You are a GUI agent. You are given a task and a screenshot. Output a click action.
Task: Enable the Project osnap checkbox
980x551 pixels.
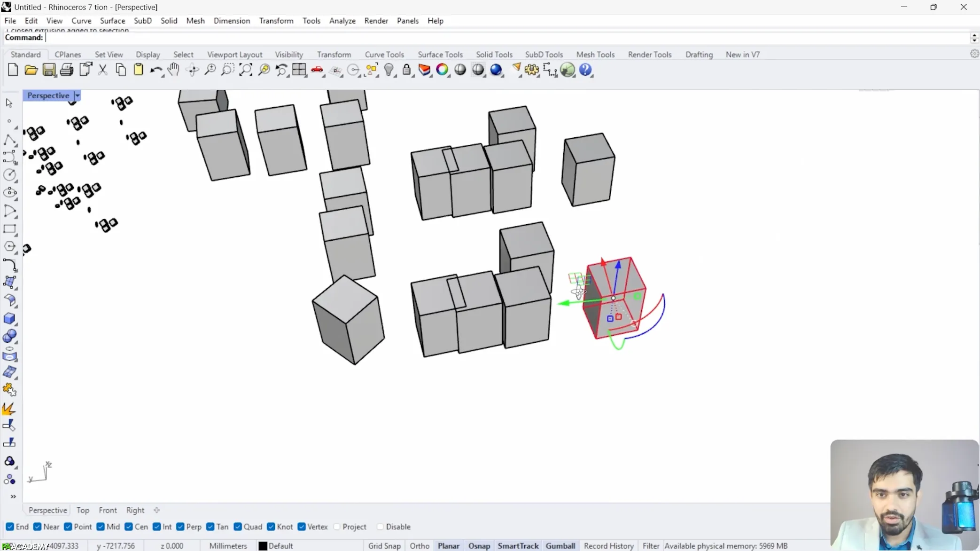tap(337, 527)
